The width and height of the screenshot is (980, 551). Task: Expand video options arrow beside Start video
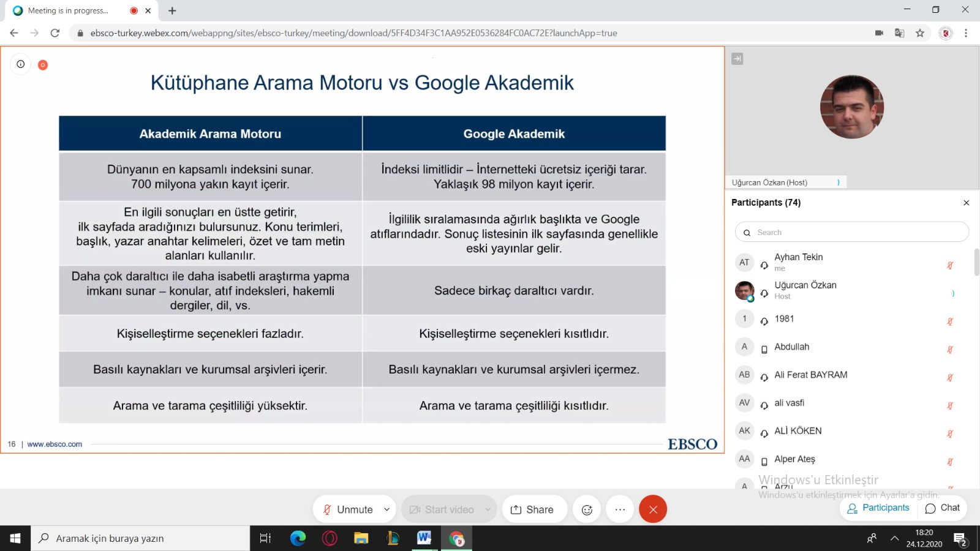tap(488, 509)
